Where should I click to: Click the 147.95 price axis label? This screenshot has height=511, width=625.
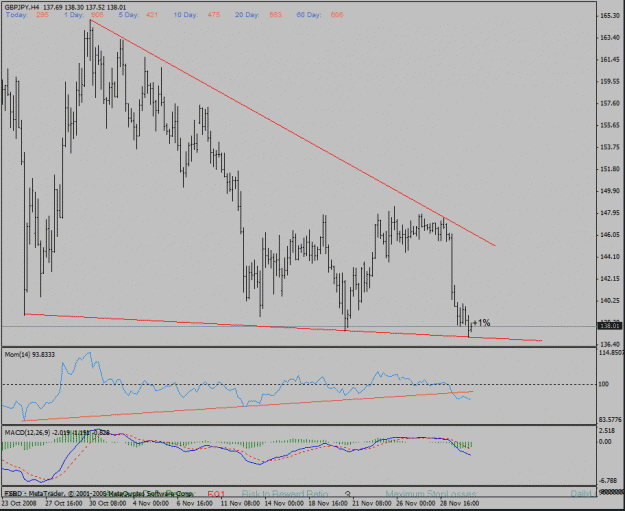[x=610, y=213]
